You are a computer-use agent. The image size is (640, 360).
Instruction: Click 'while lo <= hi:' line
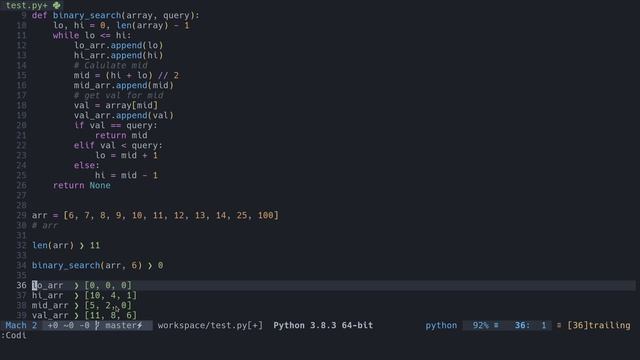(92, 36)
